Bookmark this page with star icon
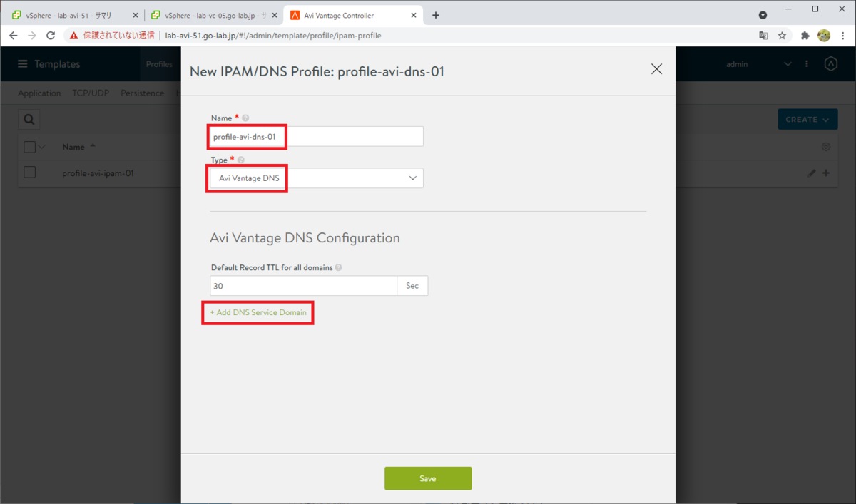Screen dimensions: 856x504 pyautogui.click(x=783, y=35)
